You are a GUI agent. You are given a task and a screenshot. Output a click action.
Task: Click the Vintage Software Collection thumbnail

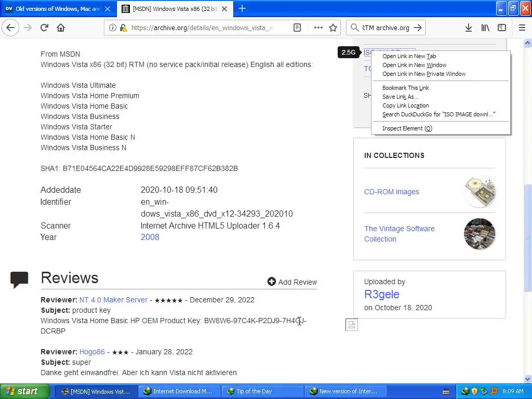tap(480, 234)
